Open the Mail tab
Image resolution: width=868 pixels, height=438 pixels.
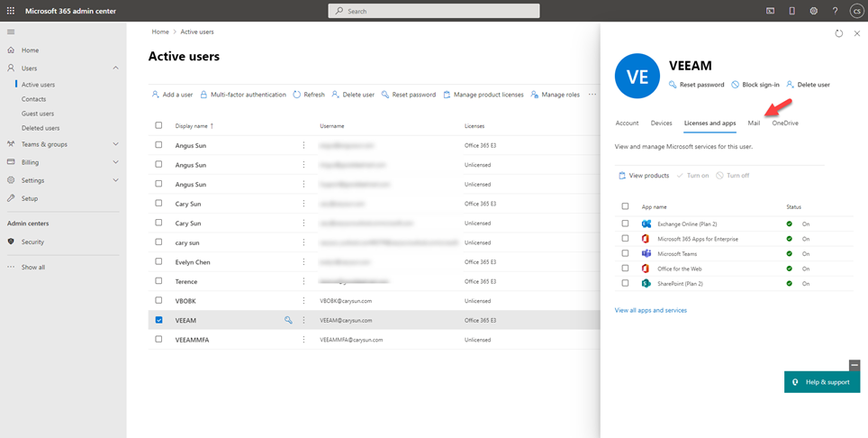(754, 123)
